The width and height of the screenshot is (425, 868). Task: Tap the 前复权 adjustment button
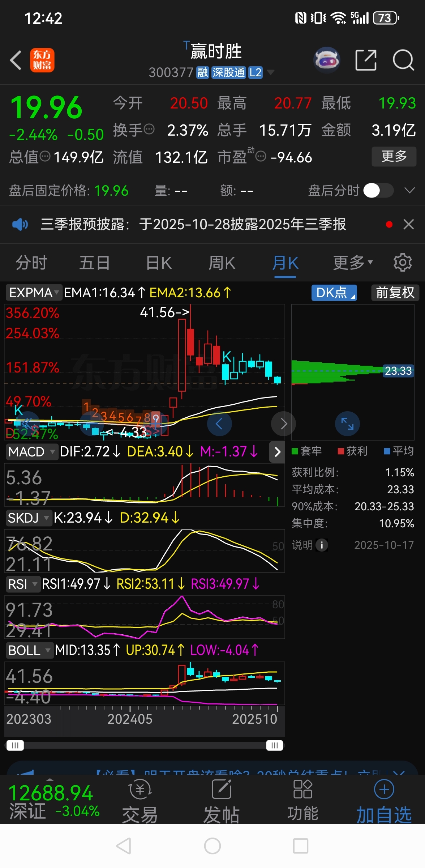(395, 293)
